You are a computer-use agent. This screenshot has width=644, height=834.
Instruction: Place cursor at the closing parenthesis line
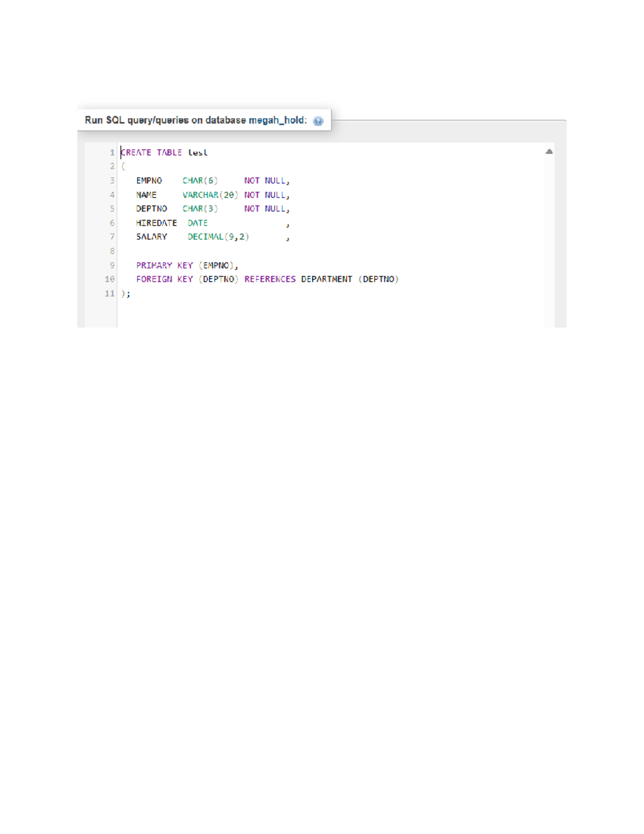[x=125, y=294]
